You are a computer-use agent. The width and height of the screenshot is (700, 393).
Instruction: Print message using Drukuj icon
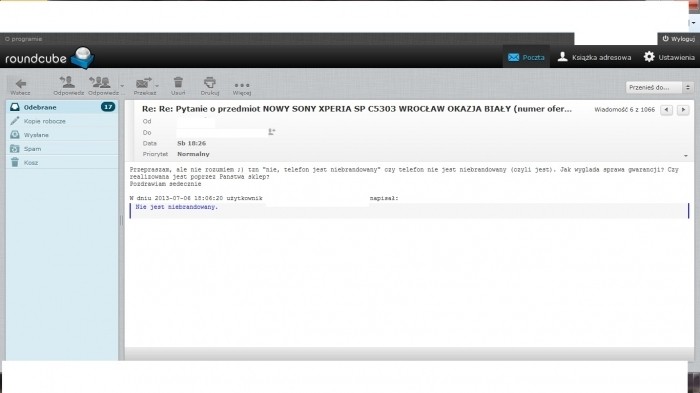click(209, 86)
